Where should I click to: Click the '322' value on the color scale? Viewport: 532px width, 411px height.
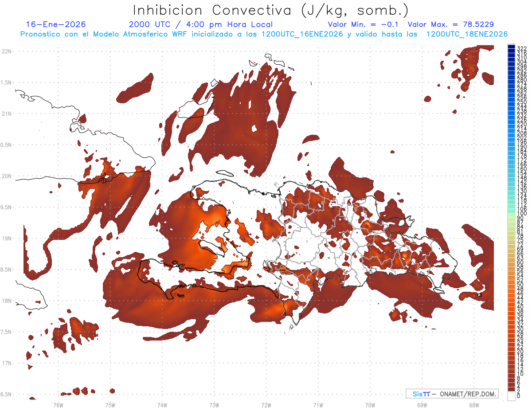(522, 48)
